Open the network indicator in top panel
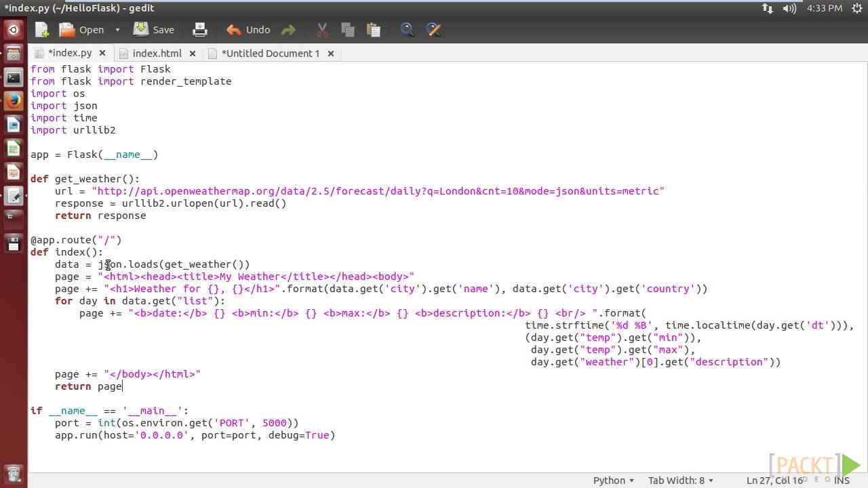868x488 pixels. point(767,9)
